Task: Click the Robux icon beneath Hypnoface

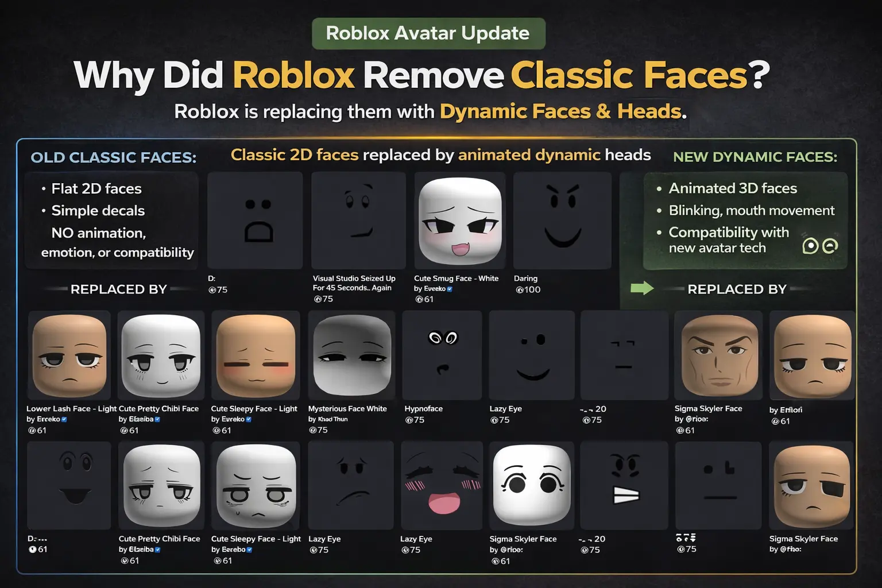Action: 409,420
